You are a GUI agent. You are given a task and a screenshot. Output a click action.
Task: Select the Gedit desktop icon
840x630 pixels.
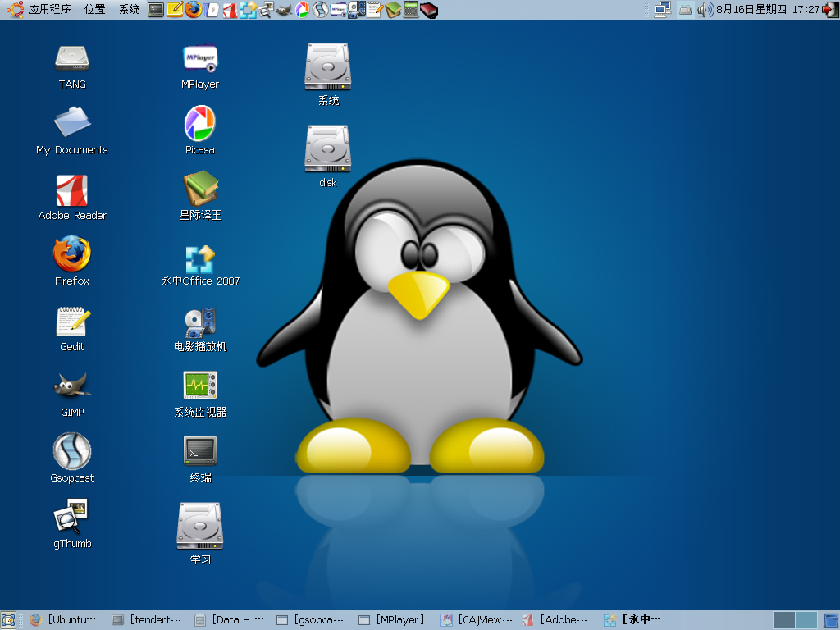(x=73, y=321)
